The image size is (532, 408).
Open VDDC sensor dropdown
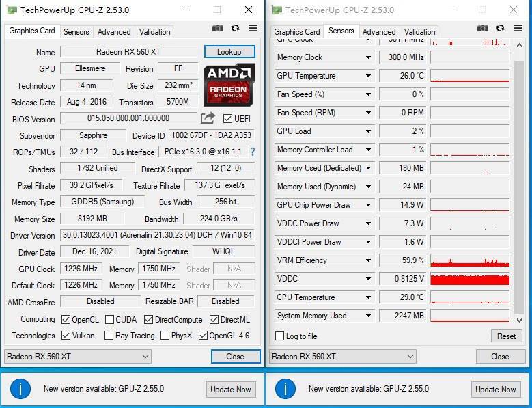tap(368, 279)
